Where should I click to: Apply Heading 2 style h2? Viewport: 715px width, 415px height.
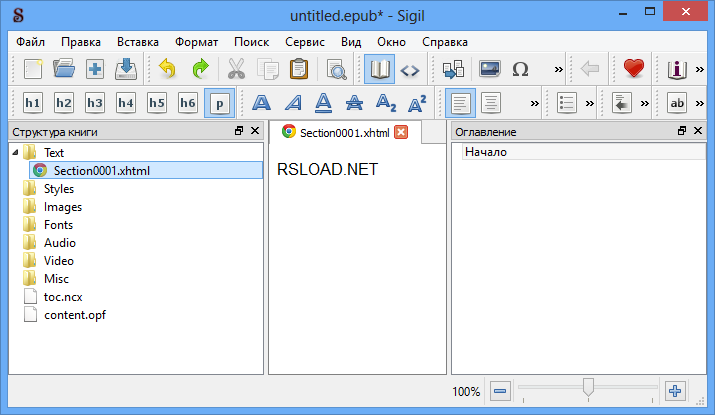[x=64, y=103]
